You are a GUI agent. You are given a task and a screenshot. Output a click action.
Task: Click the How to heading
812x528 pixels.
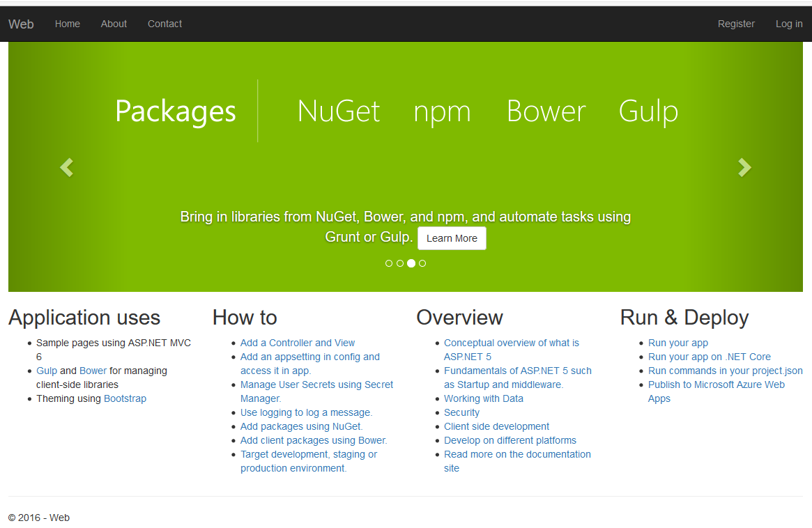point(245,318)
